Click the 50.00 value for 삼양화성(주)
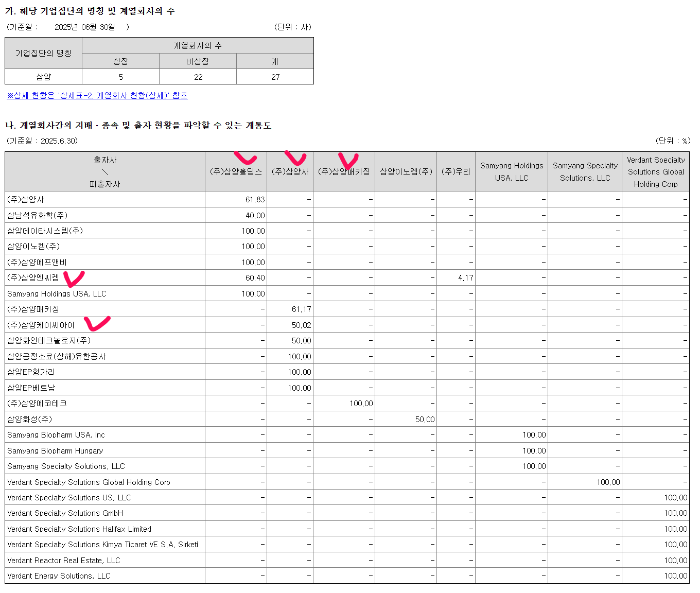The image size is (700, 593). click(425, 419)
